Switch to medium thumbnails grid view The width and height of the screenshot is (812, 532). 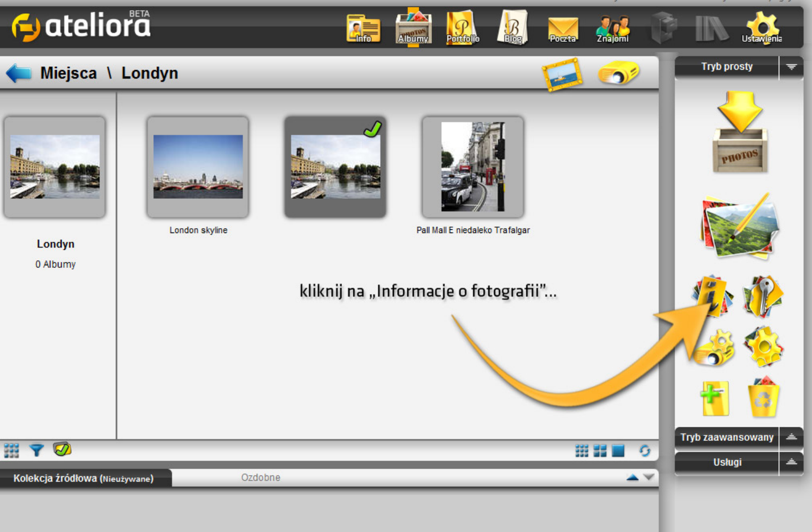pos(600,451)
